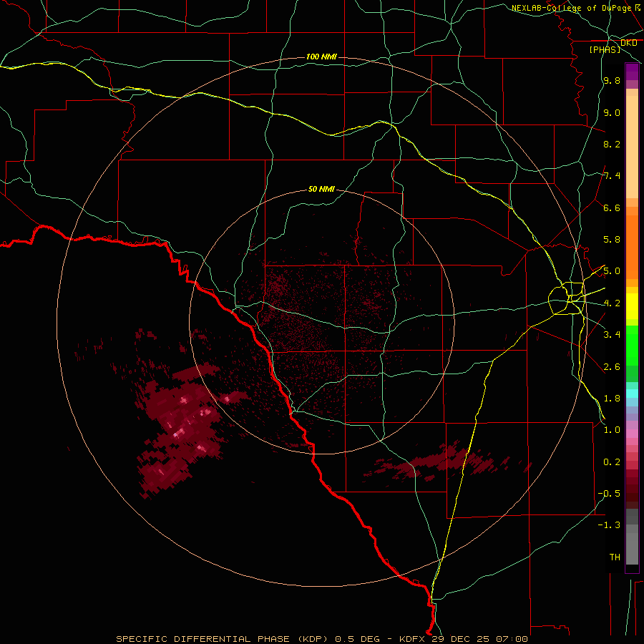The height and width of the screenshot is (644, 644).
Task: Click the 0.2 scale label
Action: pos(612,462)
